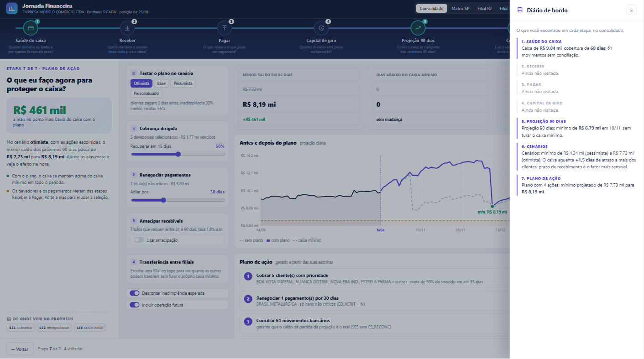Select the Projeção 90 dias step icon
Viewport: 644px width, 359px height.
click(x=418, y=28)
